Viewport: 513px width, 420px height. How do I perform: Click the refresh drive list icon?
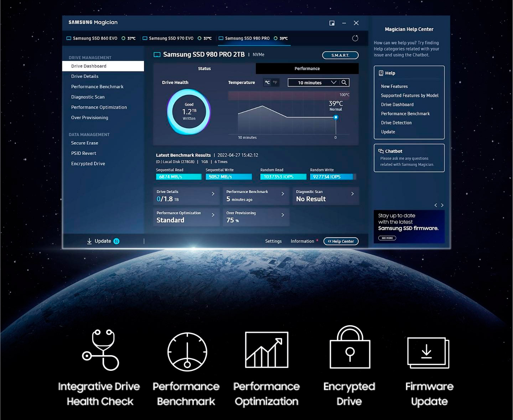click(355, 38)
